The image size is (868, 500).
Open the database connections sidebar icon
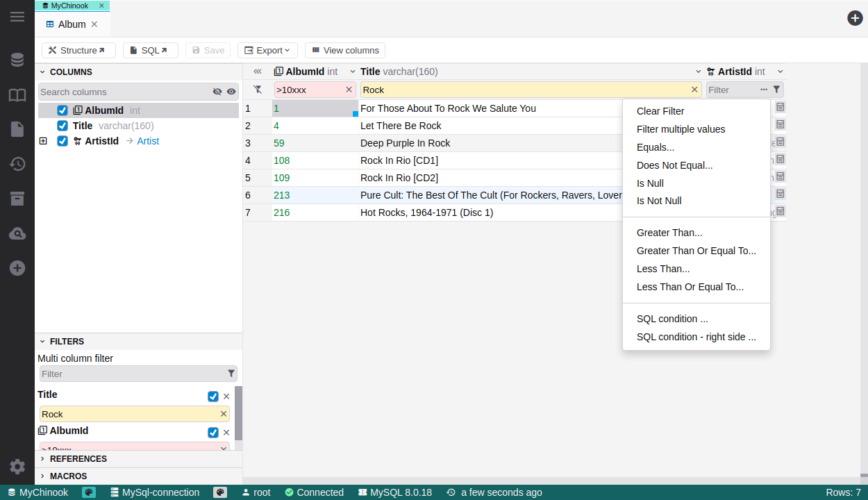tap(17, 60)
